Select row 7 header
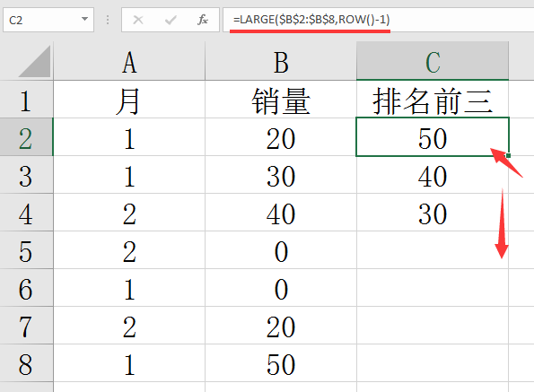The width and height of the screenshot is (534, 392). coord(26,326)
